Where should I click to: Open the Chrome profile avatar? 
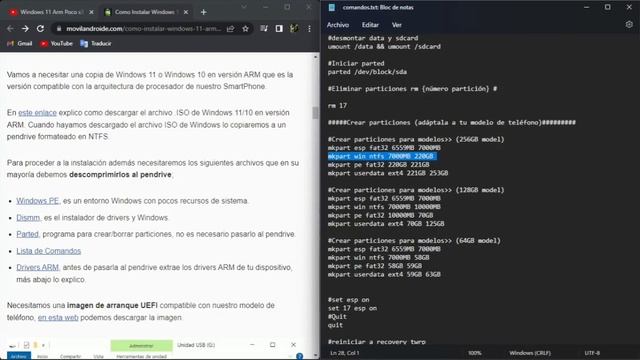[294, 29]
